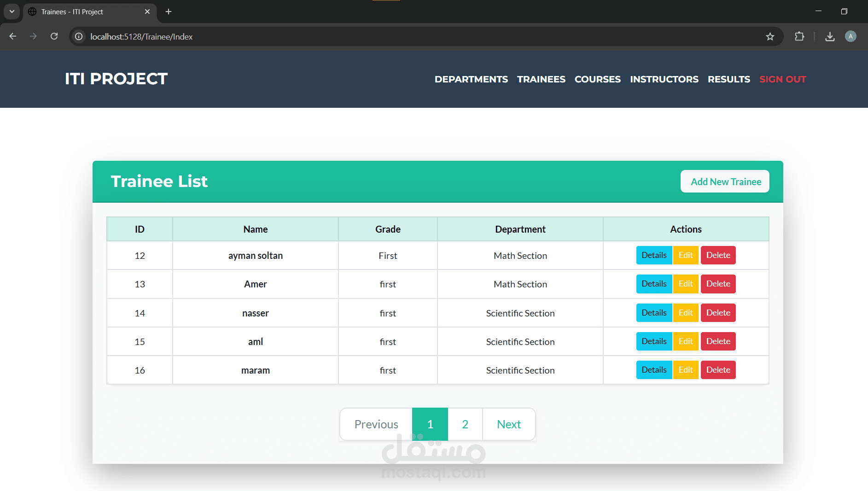This screenshot has width=868, height=491.
Task: Click the browser forward arrow
Action: click(33, 36)
